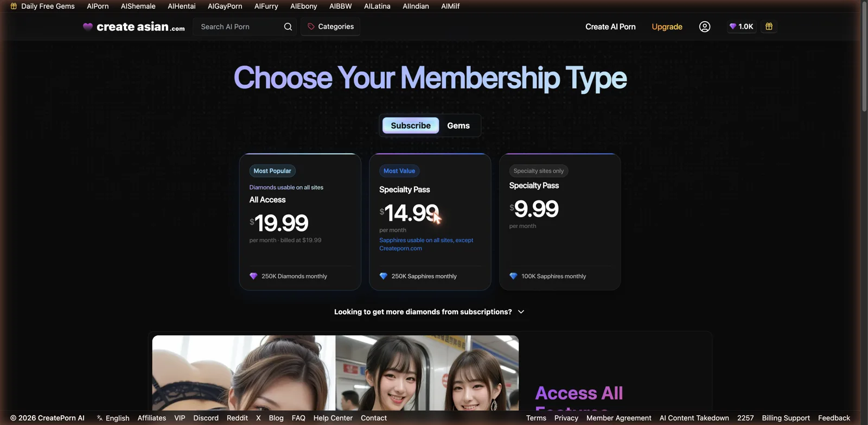Open the Feedback footer link
Image resolution: width=868 pixels, height=425 pixels.
834,418
